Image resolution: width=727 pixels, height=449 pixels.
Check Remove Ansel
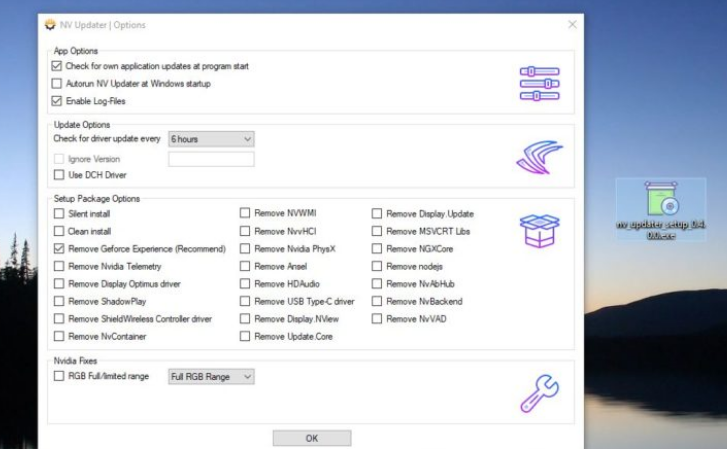pyautogui.click(x=245, y=266)
